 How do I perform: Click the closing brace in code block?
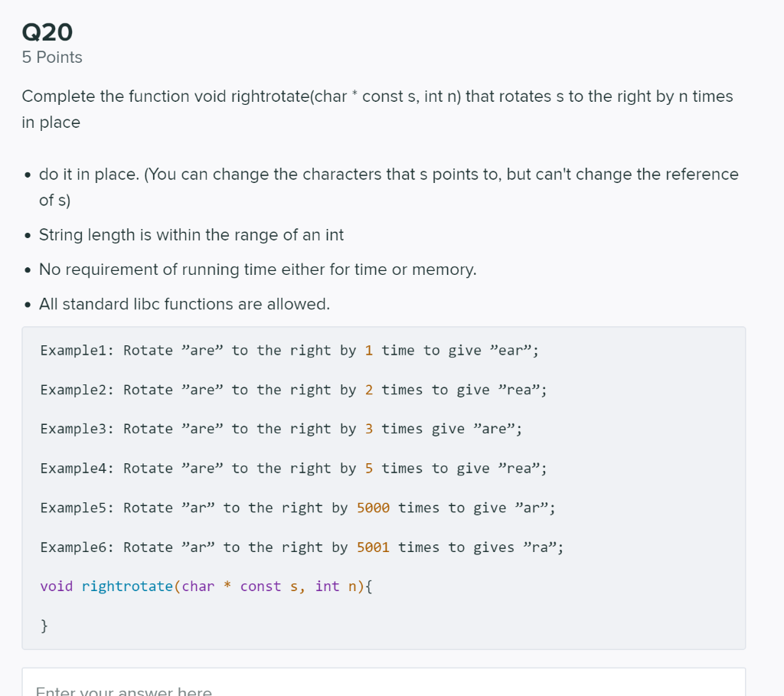tap(44, 626)
